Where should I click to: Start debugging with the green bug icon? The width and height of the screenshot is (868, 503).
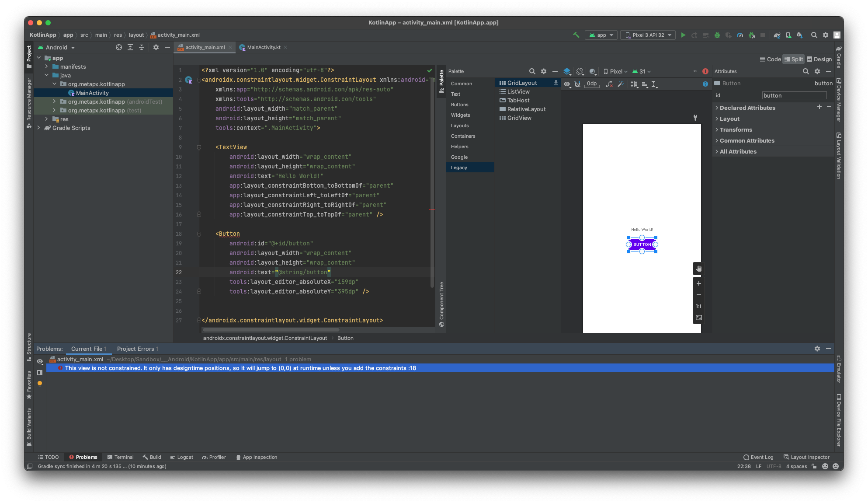click(717, 35)
